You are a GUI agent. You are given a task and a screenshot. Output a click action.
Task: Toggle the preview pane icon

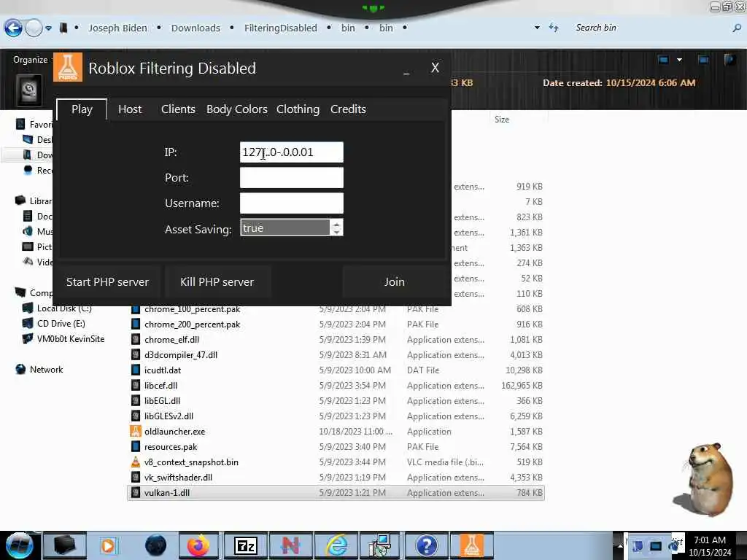(703, 60)
